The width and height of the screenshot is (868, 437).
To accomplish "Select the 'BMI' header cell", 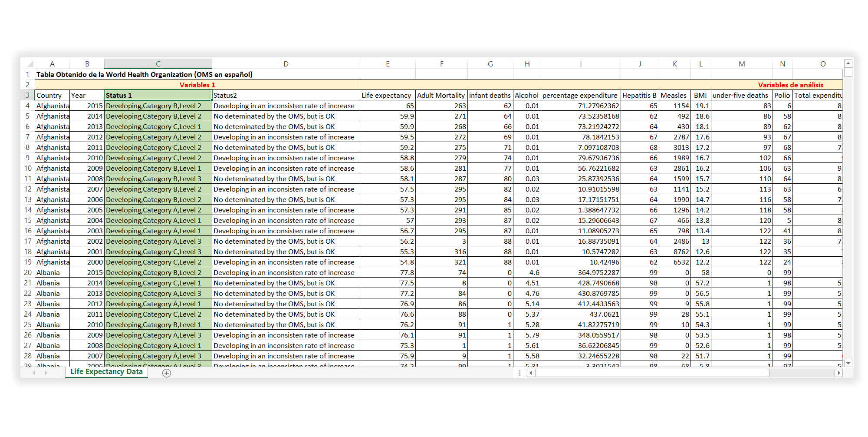I will 700,95.
